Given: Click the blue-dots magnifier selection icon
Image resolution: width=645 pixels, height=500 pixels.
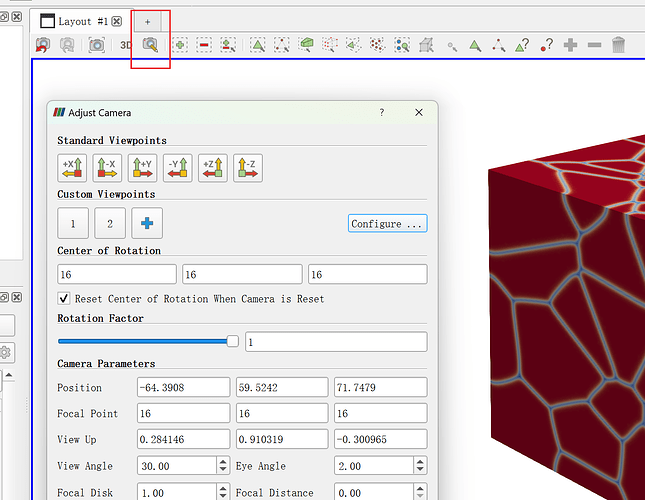Looking at the screenshot, I should point(402,45).
